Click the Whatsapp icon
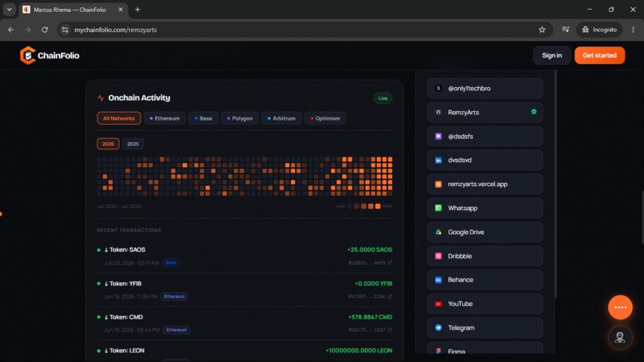The image size is (644, 362). [x=438, y=208]
